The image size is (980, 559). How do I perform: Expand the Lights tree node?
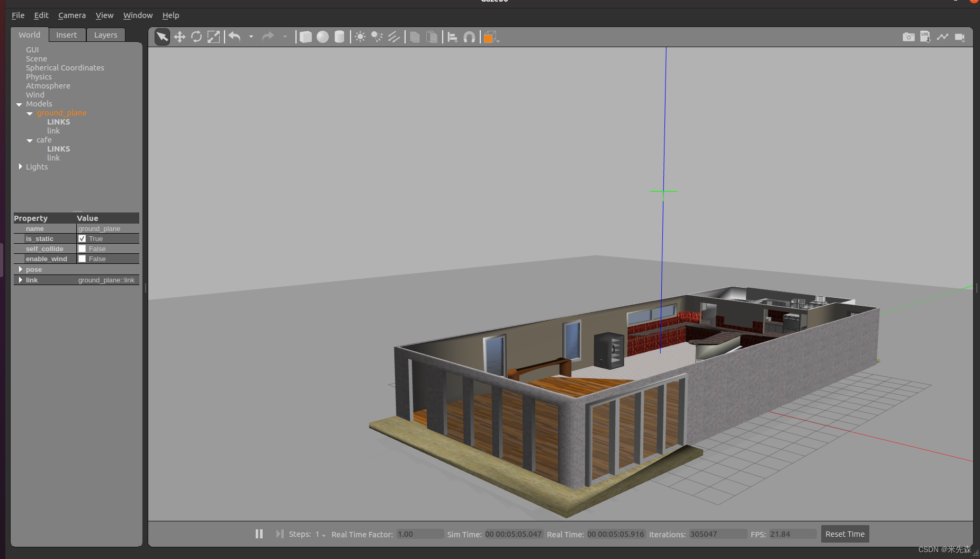(x=20, y=166)
